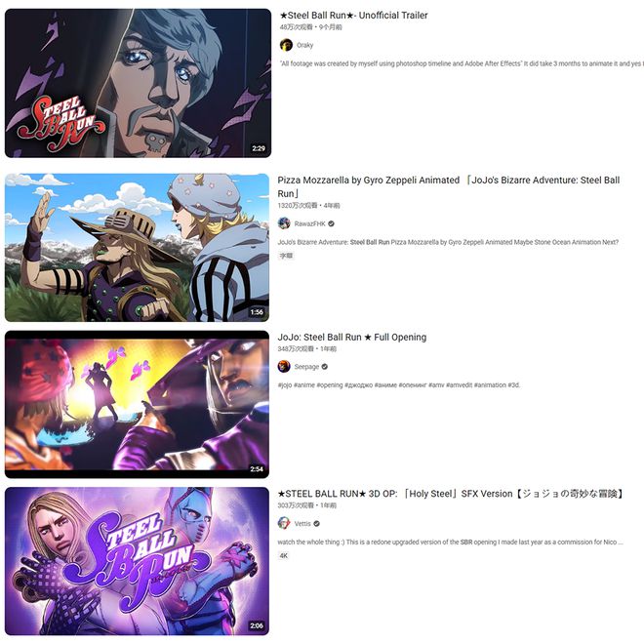
Task: Open JoJo: Steel Ball Run Full Opening title
Action: [352, 338]
